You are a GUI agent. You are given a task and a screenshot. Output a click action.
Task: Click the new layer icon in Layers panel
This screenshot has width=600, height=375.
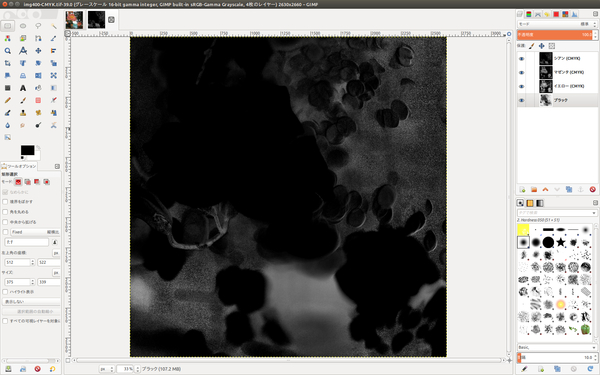(x=522, y=189)
